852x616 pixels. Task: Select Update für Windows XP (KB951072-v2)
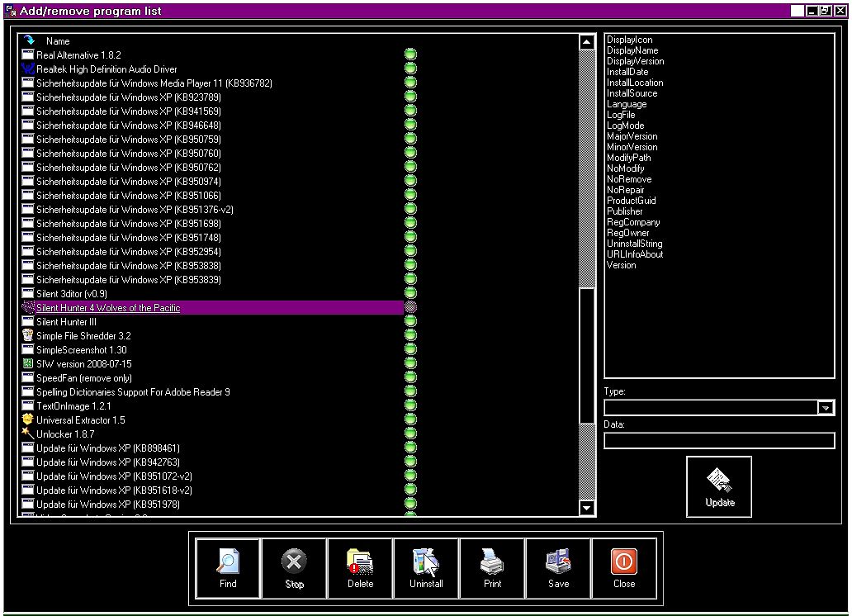pos(114,476)
